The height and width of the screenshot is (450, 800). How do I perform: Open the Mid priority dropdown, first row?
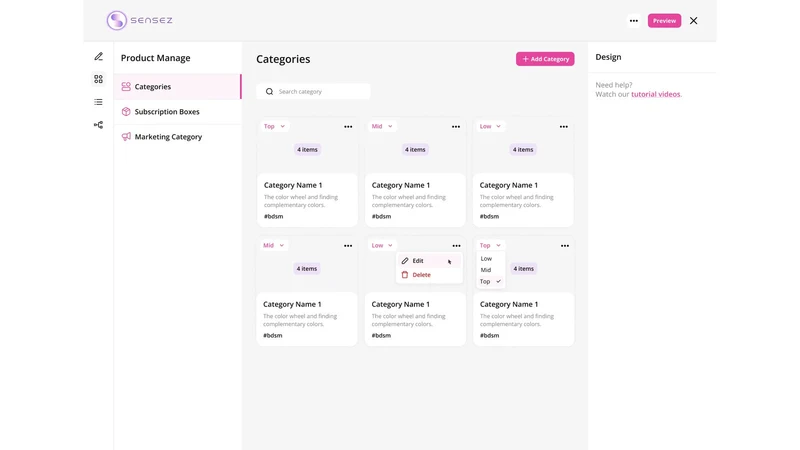[382, 126]
